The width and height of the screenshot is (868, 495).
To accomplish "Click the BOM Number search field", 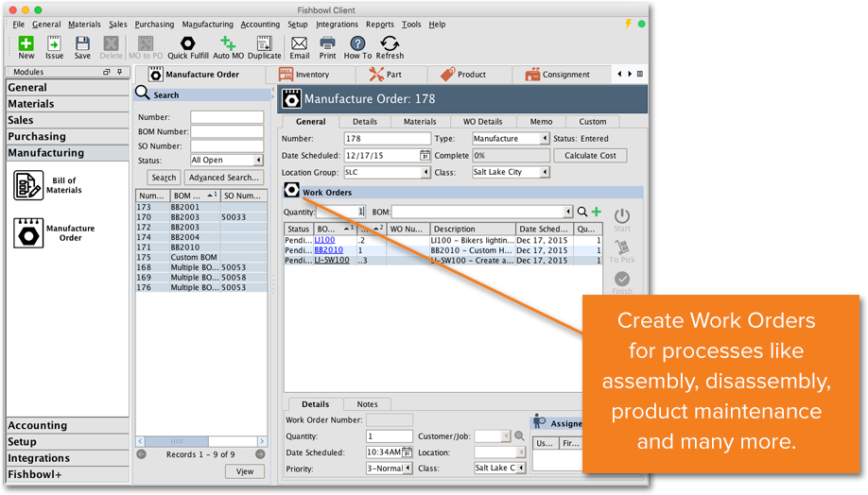I will click(x=227, y=131).
